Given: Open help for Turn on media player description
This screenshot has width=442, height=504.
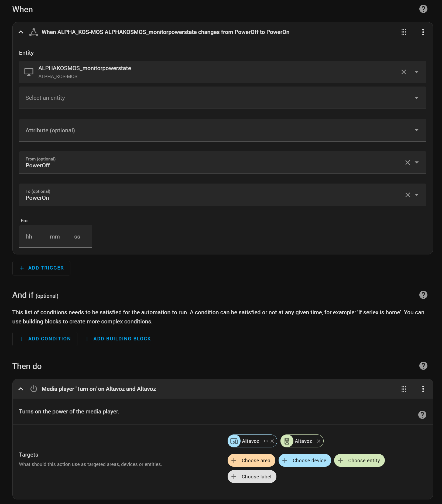Looking at the screenshot, I should [422, 415].
